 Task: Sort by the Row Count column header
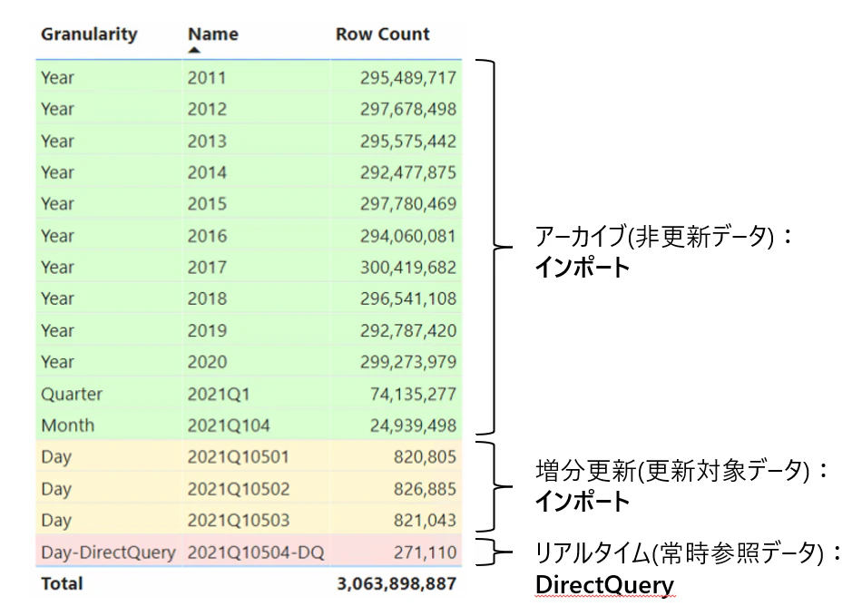pyautogui.click(x=383, y=34)
